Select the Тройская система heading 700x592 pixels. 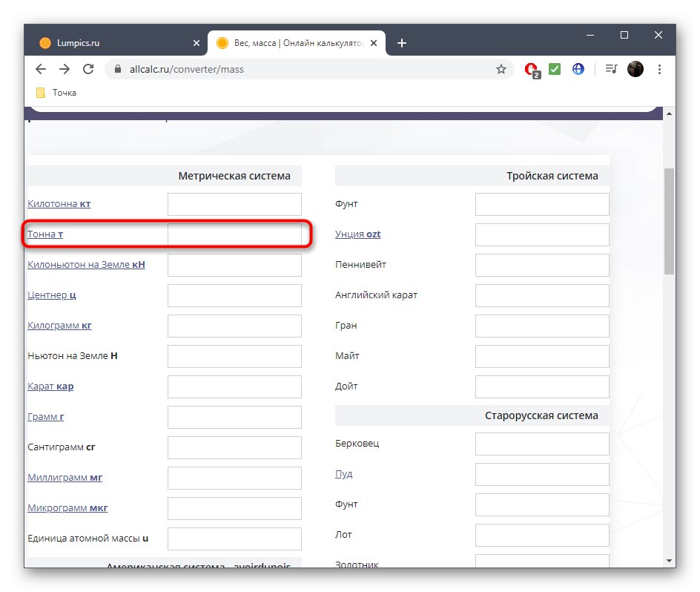tap(552, 176)
